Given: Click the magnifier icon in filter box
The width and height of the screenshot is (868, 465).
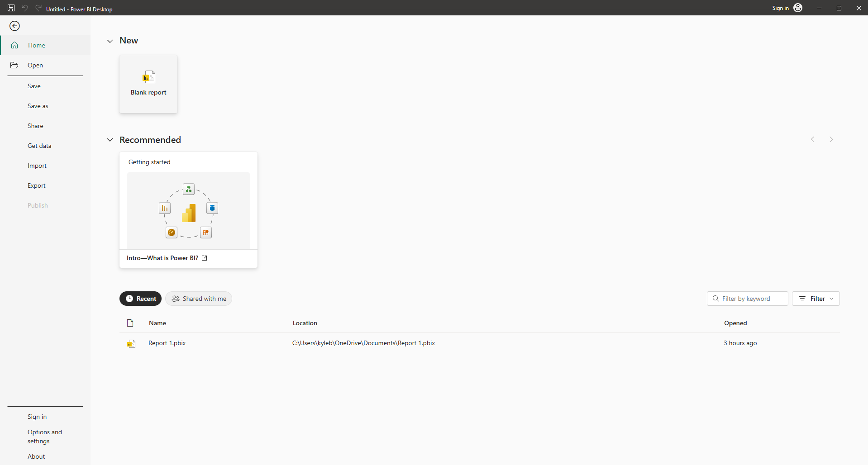Looking at the screenshot, I should (716, 299).
